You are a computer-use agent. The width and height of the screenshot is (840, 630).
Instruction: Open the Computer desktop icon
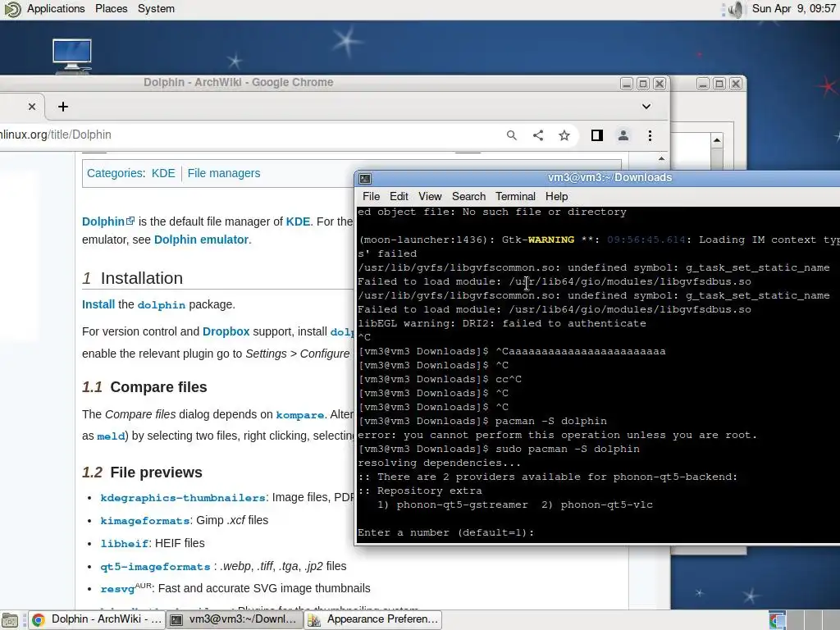[x=72, y=55]
